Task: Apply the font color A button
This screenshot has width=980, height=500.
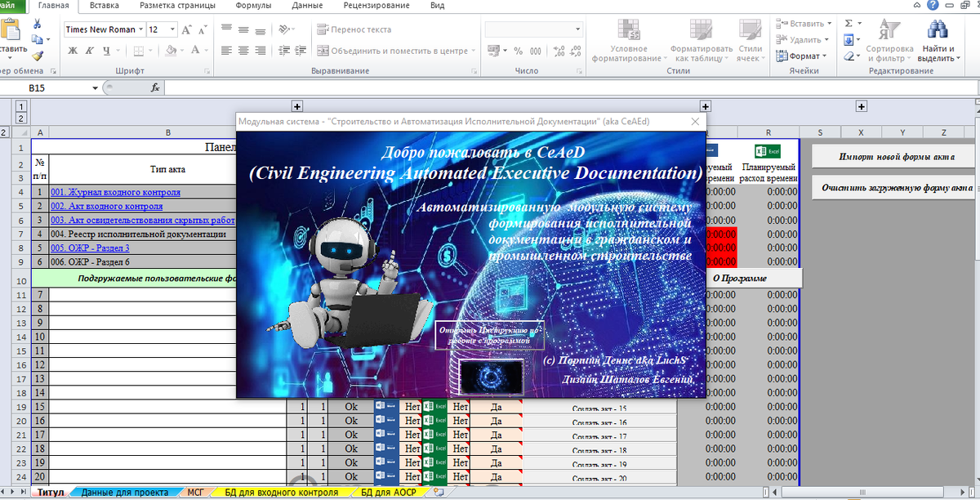Action: (x=196, y=51)
